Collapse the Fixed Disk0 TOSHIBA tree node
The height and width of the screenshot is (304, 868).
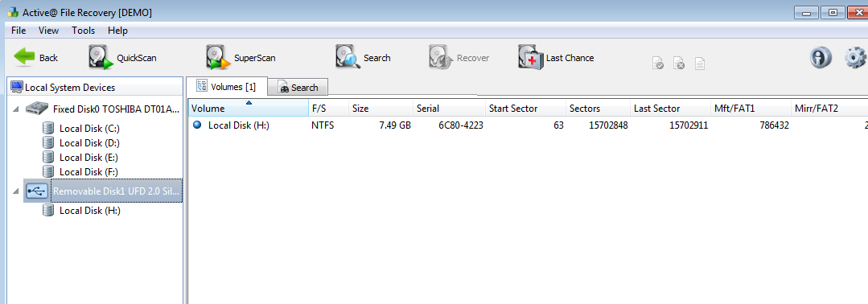point(15,109)
